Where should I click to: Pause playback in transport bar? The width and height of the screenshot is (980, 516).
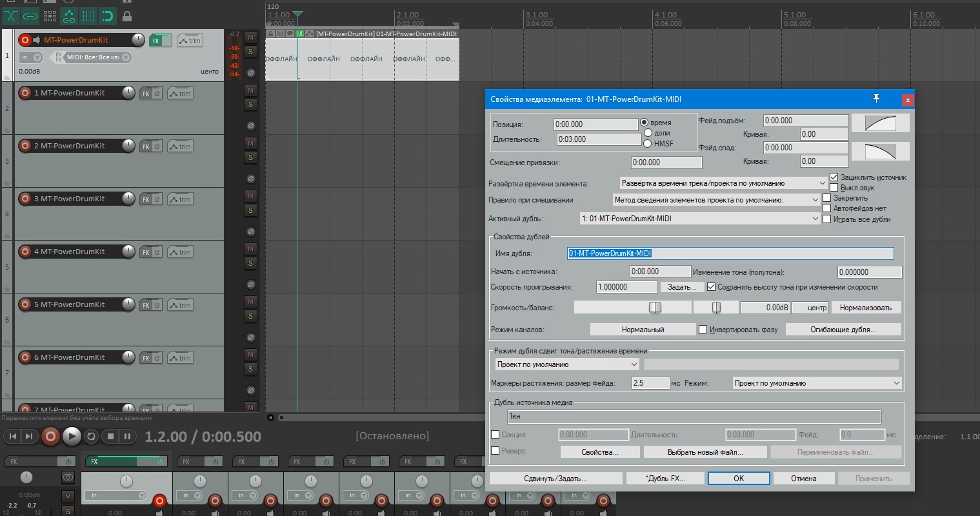coord(128,437)
